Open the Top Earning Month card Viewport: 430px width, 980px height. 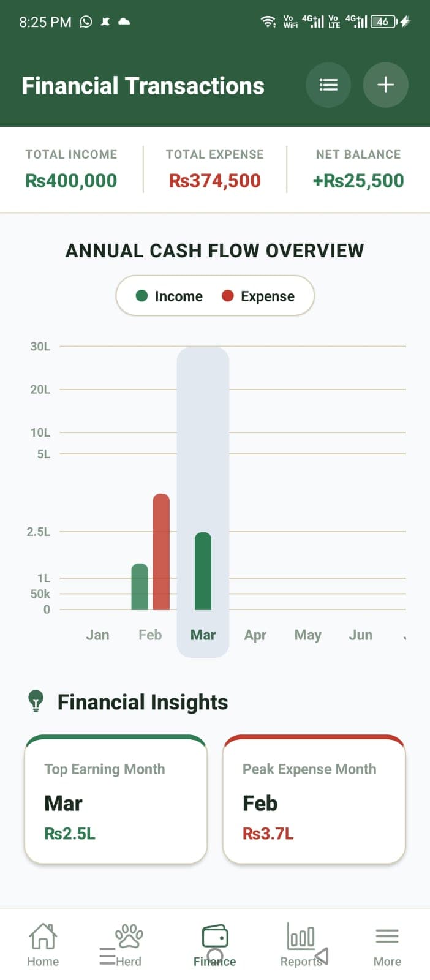(116, 799)
